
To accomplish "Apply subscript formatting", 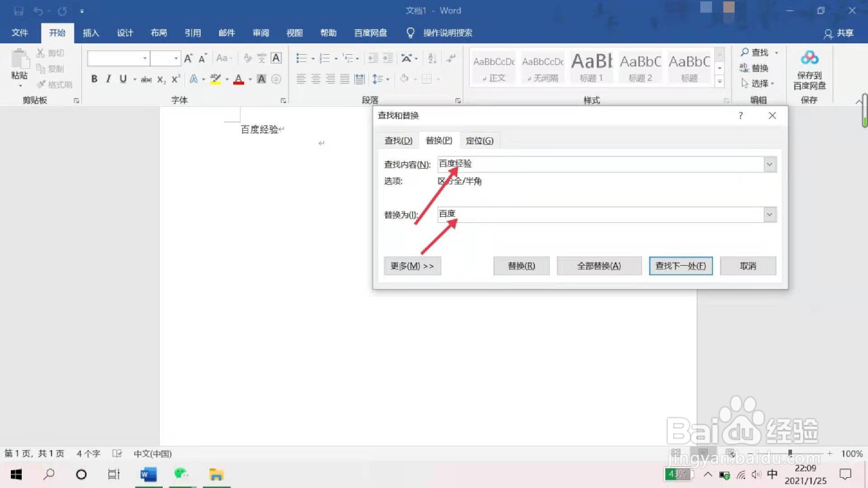I will point(161,79).
